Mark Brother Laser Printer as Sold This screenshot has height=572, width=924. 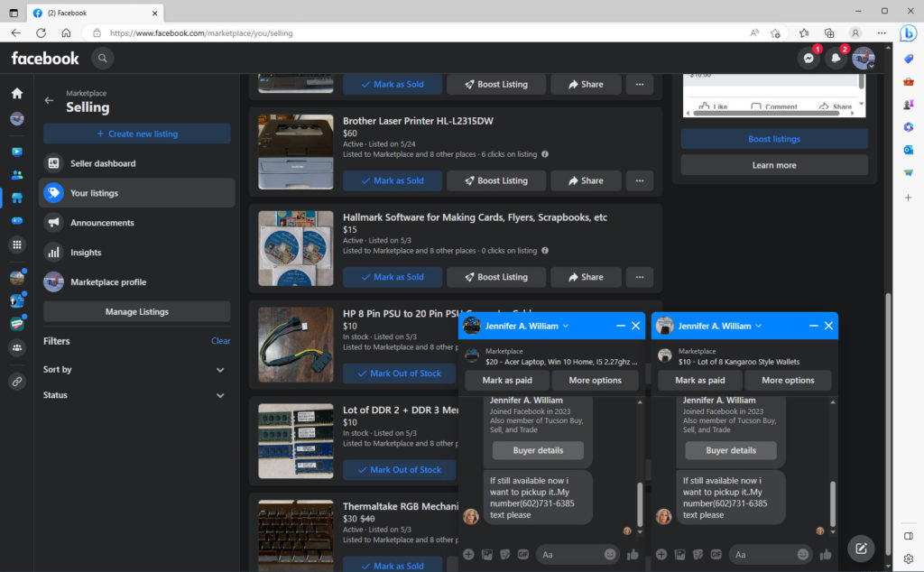coord(393,180)
